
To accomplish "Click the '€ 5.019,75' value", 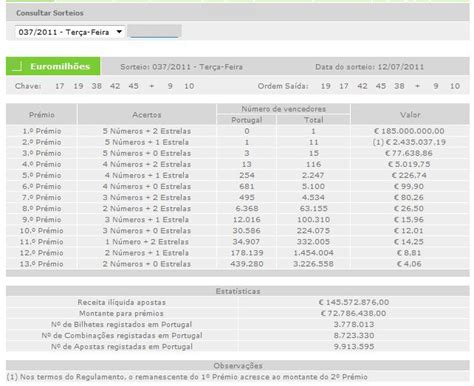I will pos(409,164).
